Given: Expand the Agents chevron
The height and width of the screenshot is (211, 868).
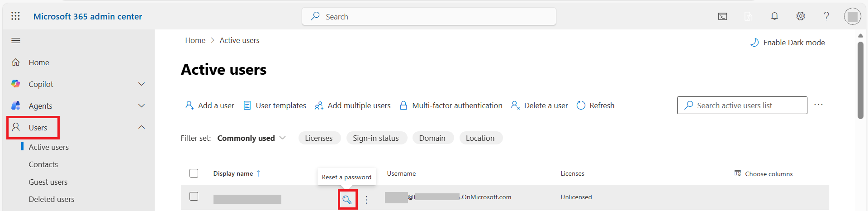Looking at the screenshot, I should (142, 106).
